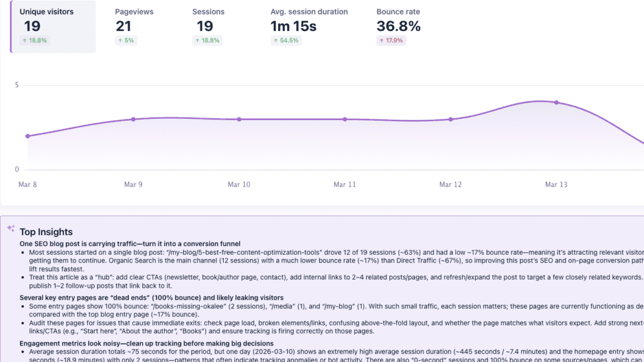Select the Mar 13 peak data point
The height and width of the screenshot is (362, 644).
click(556, 102)
